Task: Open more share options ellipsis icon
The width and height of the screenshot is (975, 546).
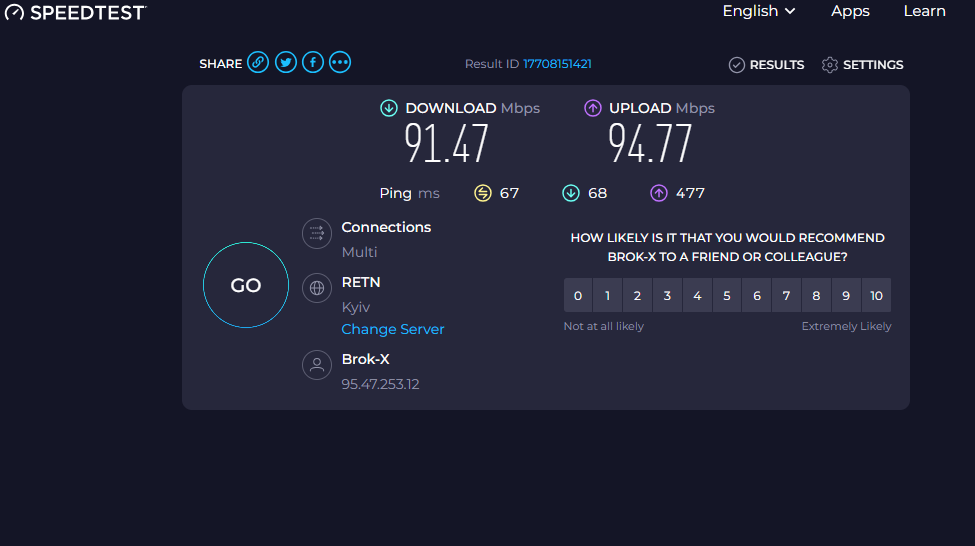Action: click(x=340, y=63)
